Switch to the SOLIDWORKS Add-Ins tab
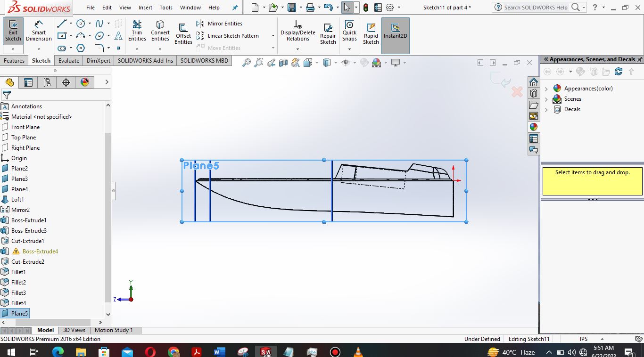 (145, 61)
